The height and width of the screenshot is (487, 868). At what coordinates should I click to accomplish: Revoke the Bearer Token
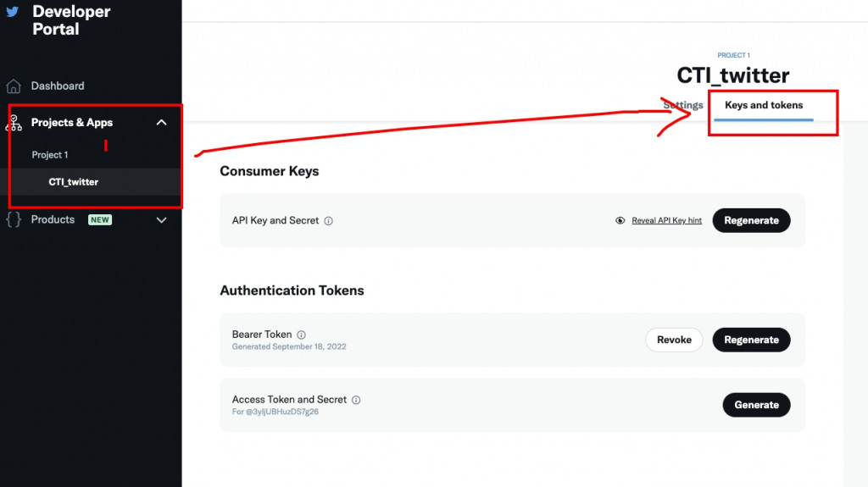[x=674, y=340]
